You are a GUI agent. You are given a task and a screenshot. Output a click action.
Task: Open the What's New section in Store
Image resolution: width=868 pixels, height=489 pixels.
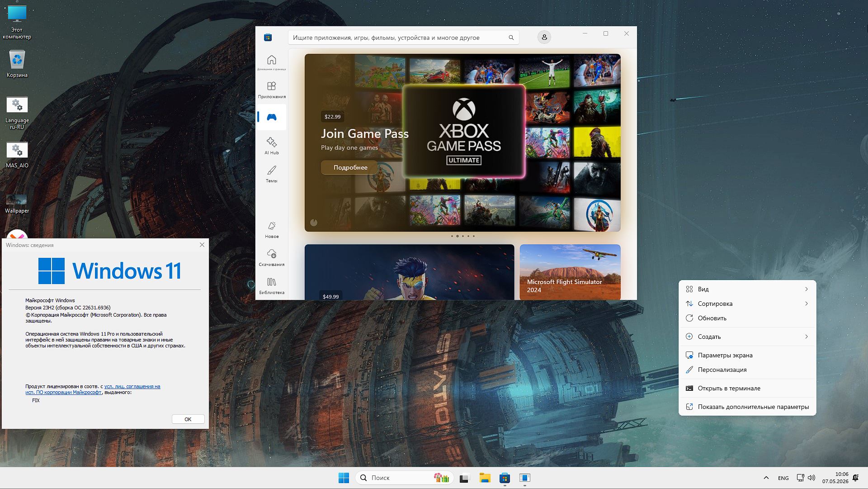coord(271,229)
